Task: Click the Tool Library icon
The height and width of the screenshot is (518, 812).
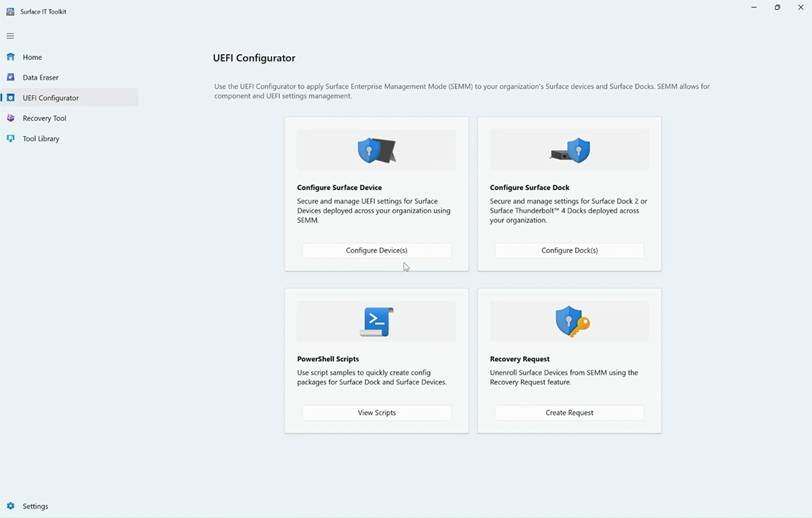Action: tap(10, 138)
